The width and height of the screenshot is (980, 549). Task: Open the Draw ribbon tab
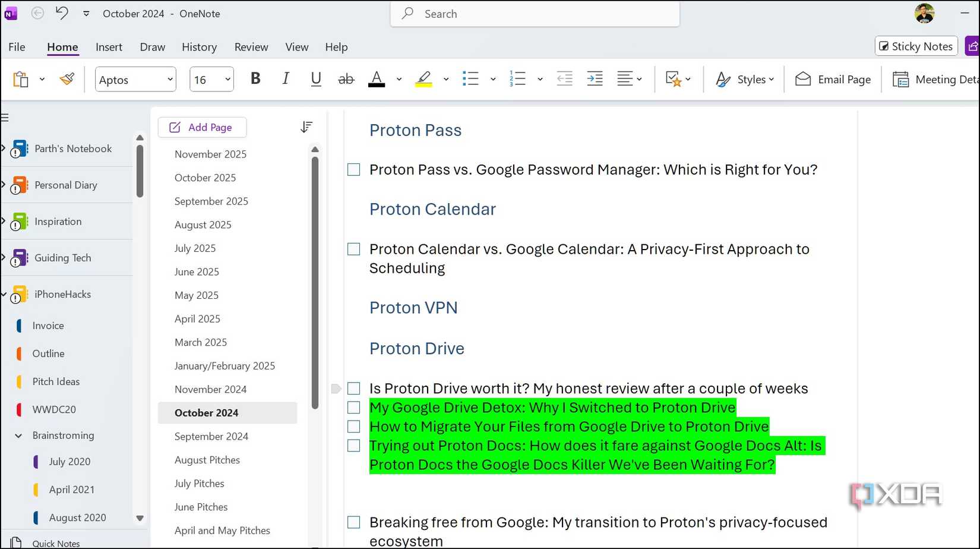[x=152, y=47]
